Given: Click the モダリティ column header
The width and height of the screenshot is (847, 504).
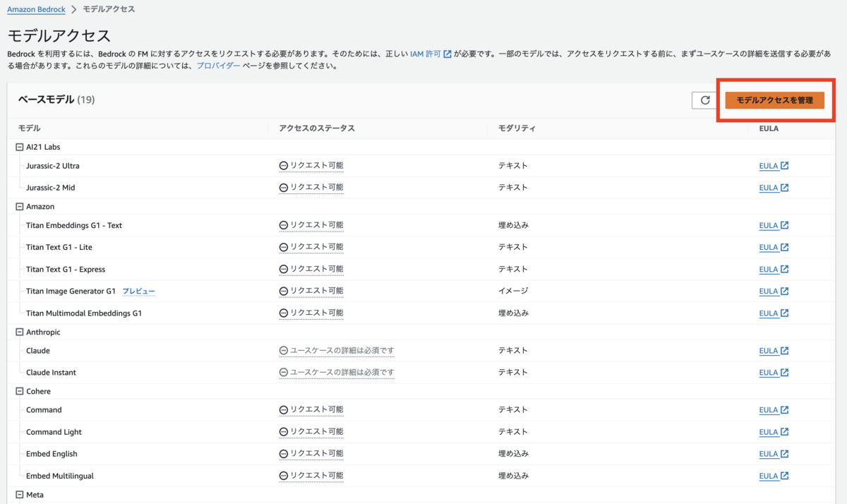Looking at the screenshot, I should pyautogui.click(x=517, y=128).
